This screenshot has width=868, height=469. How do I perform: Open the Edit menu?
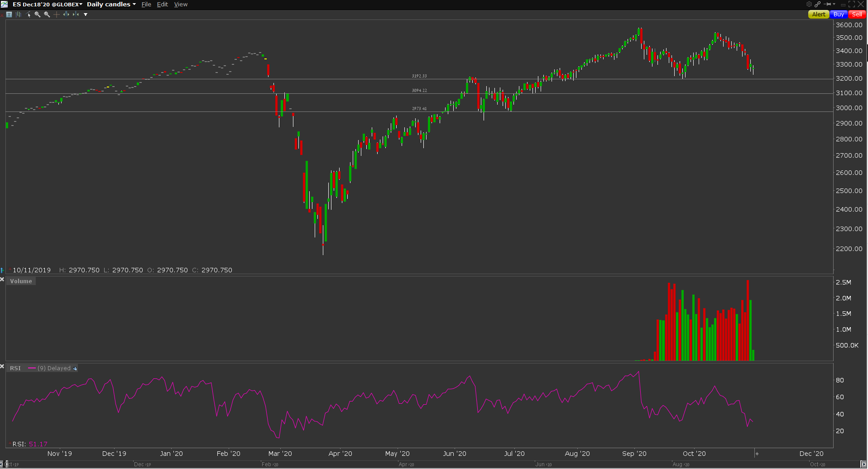pyautogui.click(x=162, y=4)
